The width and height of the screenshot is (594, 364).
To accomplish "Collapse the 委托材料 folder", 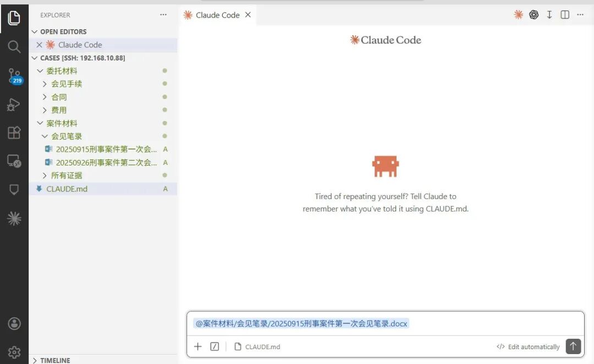I will (x=103, y=71).
